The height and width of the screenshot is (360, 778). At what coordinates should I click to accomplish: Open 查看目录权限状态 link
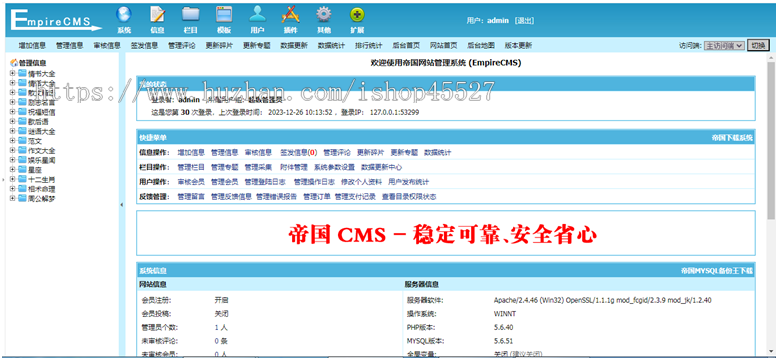tap(409, 197)
